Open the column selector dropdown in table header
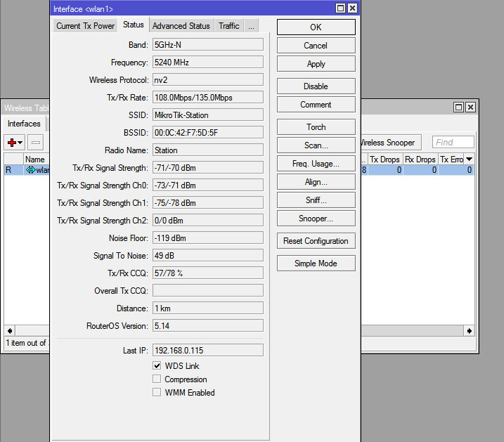Image resolution: width=504 pixels, height=442 pixels. pos(469,160)
